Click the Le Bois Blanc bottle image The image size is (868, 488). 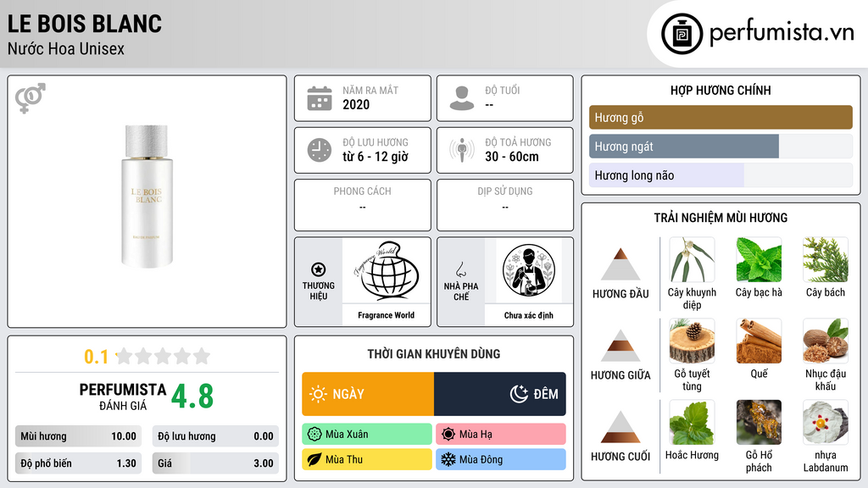click(x=147, y=197)
